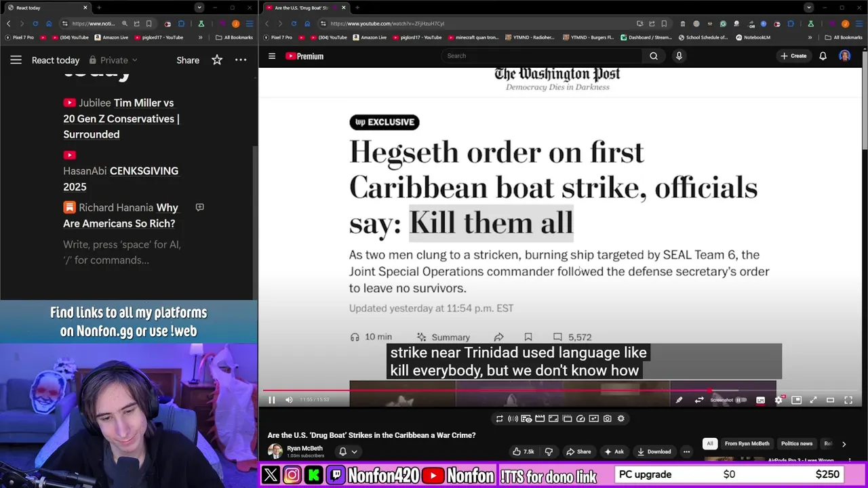Open NotebookLM bookmark

(x=753, y=37)
